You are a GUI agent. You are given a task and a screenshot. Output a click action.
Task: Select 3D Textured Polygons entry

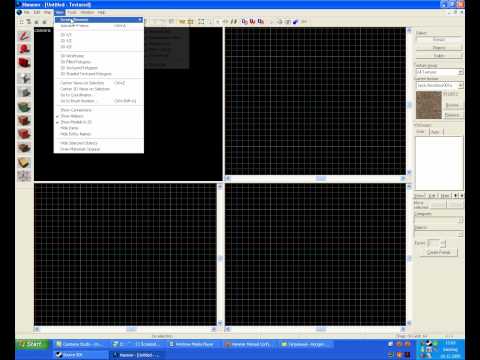pyautogui.click(x=99, y=68)
